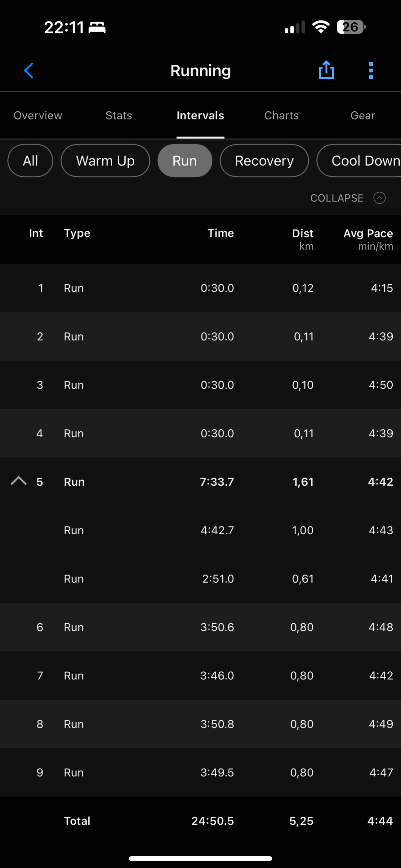Click the COLLAPSE circle arrow icon
Screen dimensions: 401x868
point(379,198)
